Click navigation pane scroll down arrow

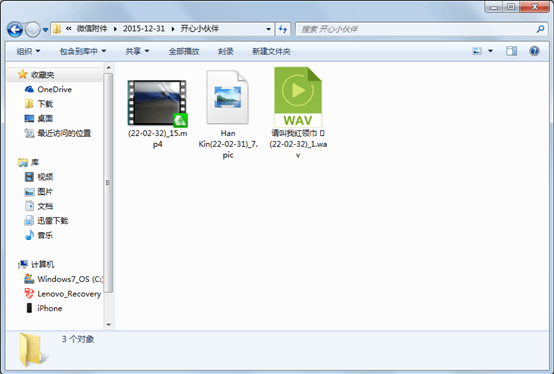[109, 325]
